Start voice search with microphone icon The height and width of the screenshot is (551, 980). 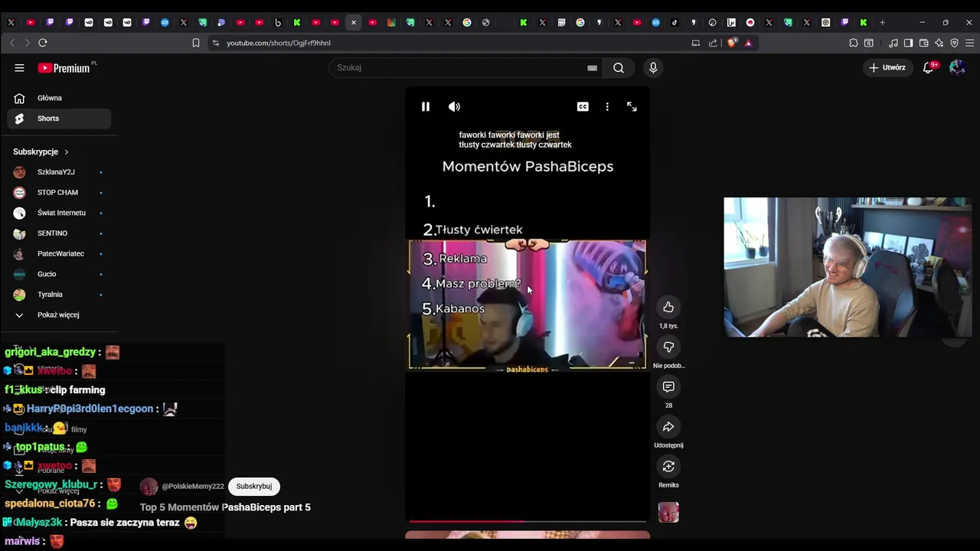pos(653,67)
